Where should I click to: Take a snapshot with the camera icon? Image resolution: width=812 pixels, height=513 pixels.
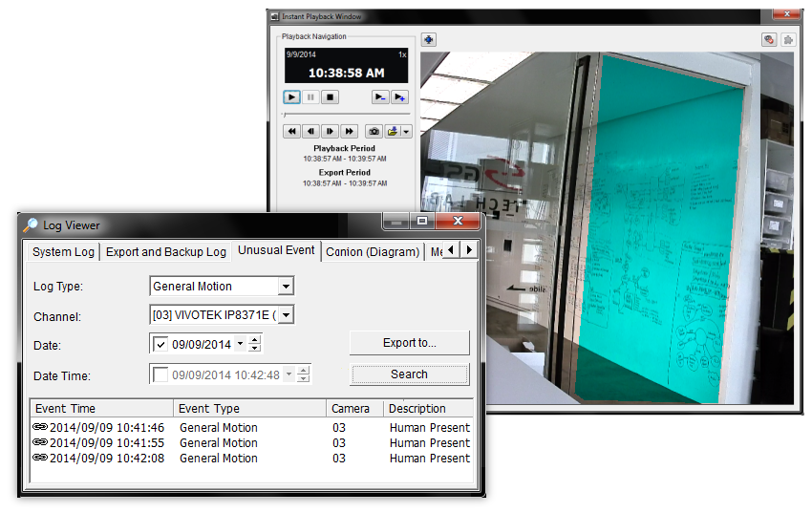click(x=374, y=131)
